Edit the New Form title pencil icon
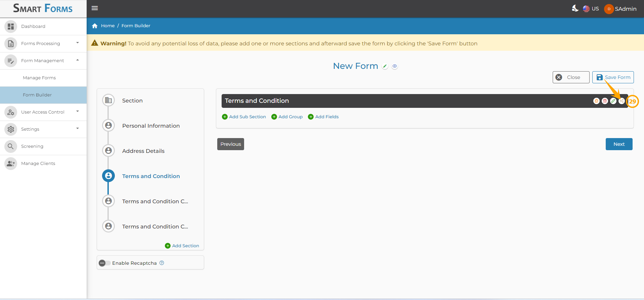The height and width of the screenshot is (300, 644). point(385,67)
